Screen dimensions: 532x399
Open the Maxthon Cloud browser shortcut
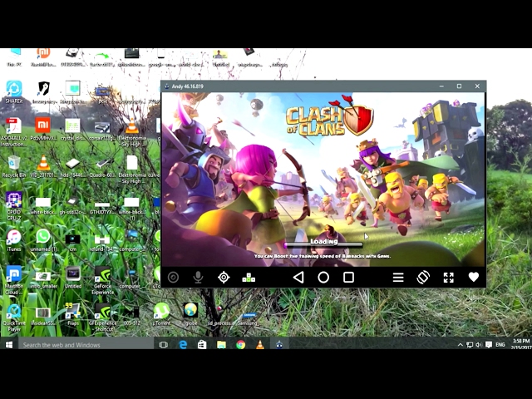14,280
